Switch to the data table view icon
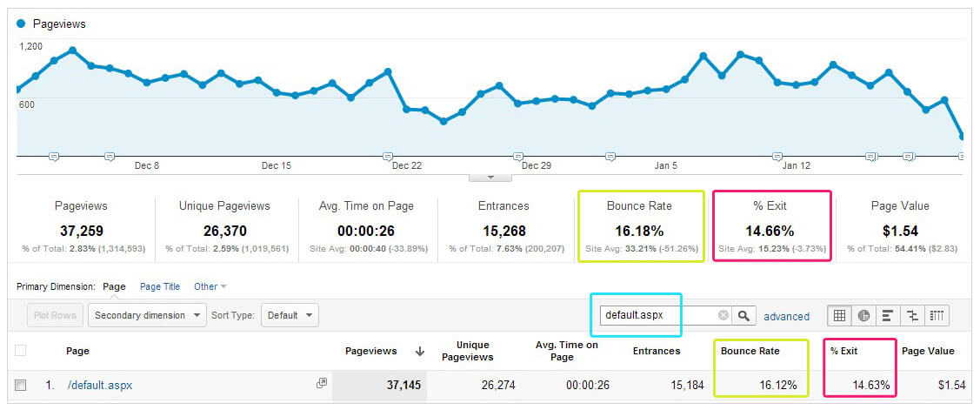The height and width of the screenshot is (410, 980). pyautogui.click(x=839, y=315)
